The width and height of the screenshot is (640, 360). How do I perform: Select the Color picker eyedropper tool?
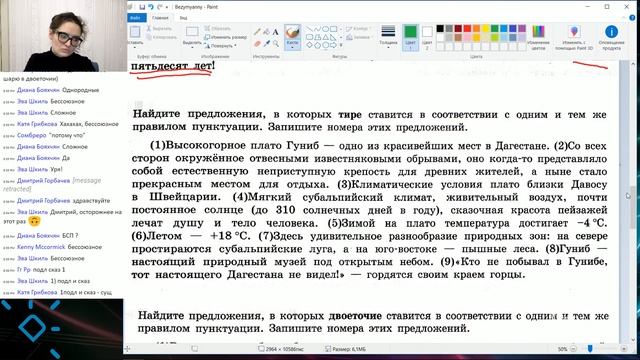tap(267, 43)
